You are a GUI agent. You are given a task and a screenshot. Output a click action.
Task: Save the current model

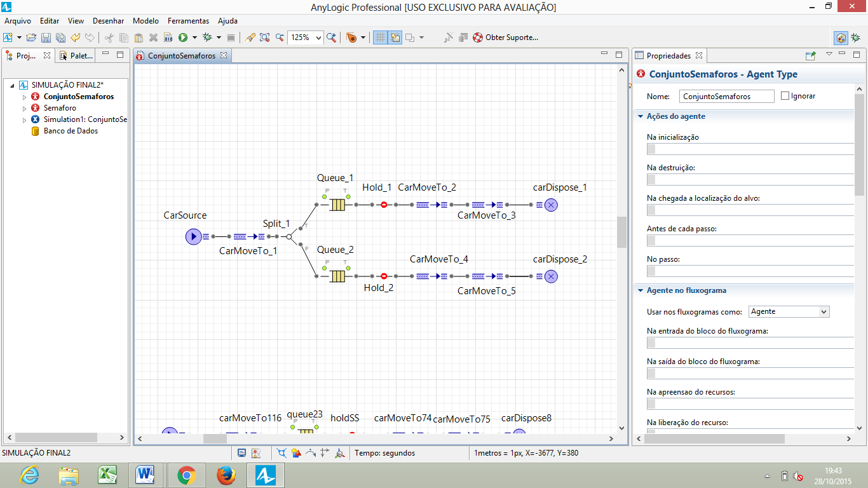[48, 37]
